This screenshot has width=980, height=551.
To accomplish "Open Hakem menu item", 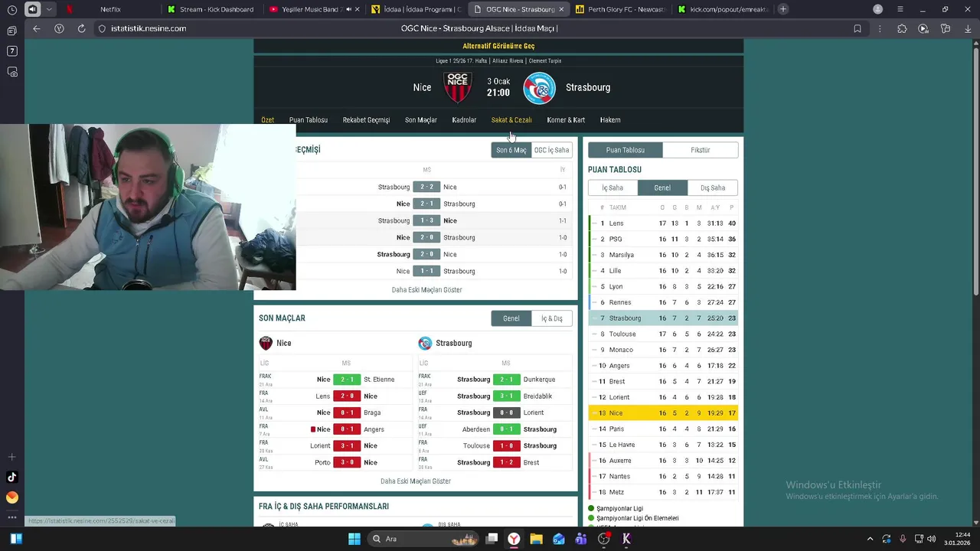I will [x=610, y=120].
